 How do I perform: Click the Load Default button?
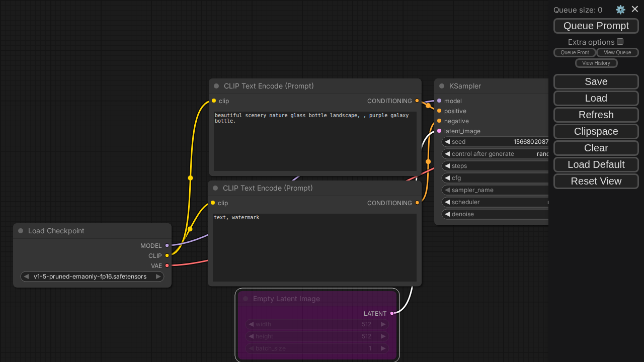(x=596, y=164)
